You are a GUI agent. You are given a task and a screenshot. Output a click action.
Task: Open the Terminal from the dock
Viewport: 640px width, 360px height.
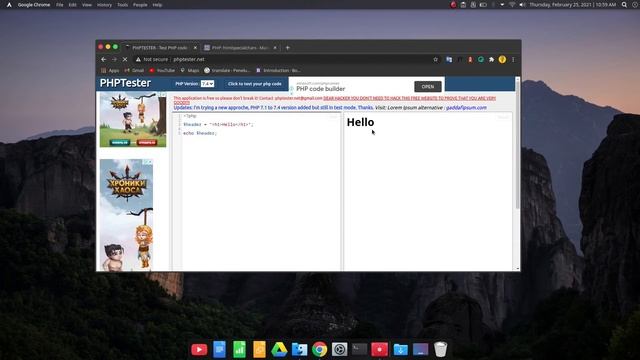click(x=359, y=349)
